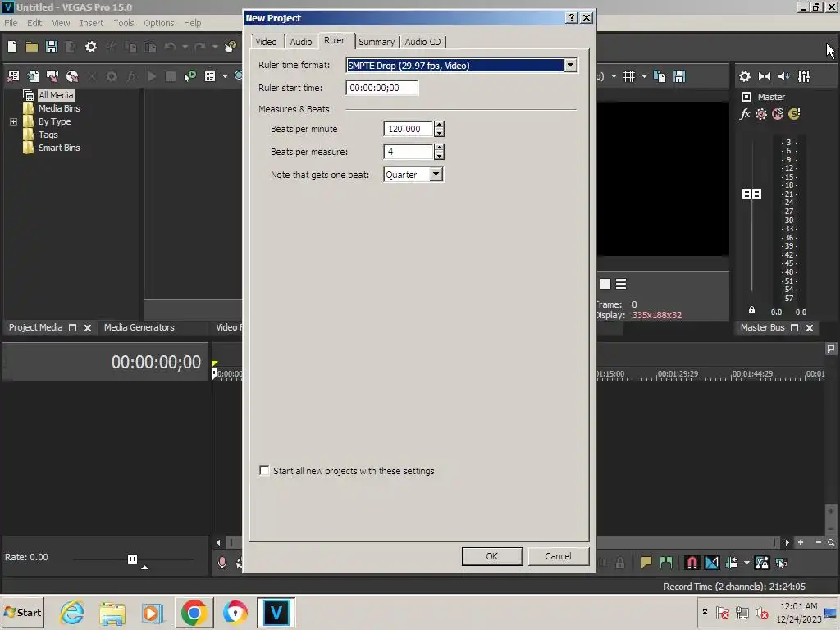The height and width of the screenshot is (630, 840).
Task: Save project using the floppy disk icon
Action: 52,47
